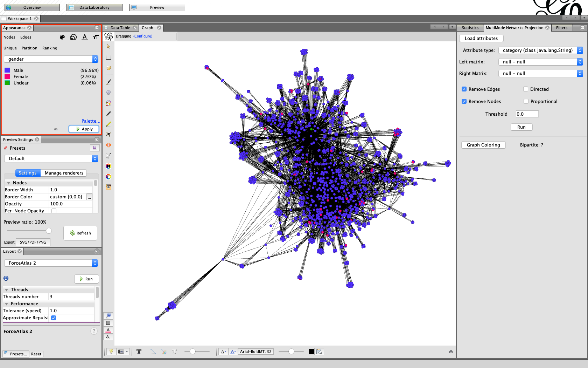The image size is (588, 368).
Task: Open the Manage renderers tab
Action: pyautogui.click(x=64, y=173)
